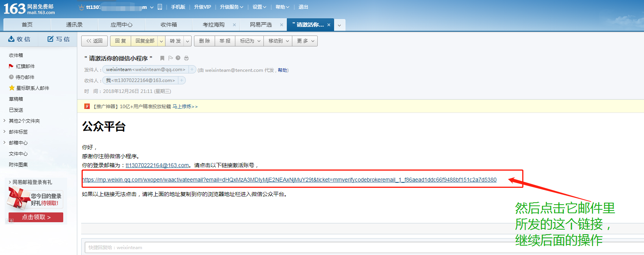Screen dimensions: 644x255
Task: Click the 转发 forward button
Action: (175, 41)
